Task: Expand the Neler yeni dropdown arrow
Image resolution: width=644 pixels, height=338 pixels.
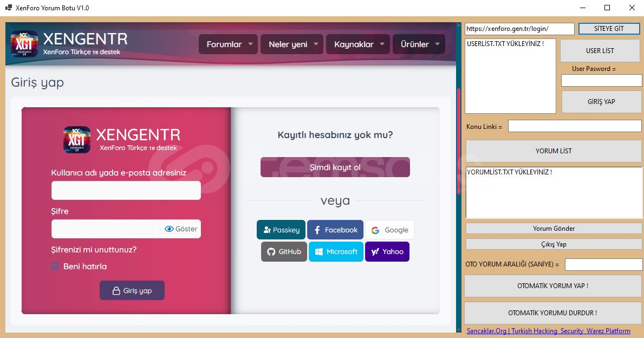Action: [316, 44]
